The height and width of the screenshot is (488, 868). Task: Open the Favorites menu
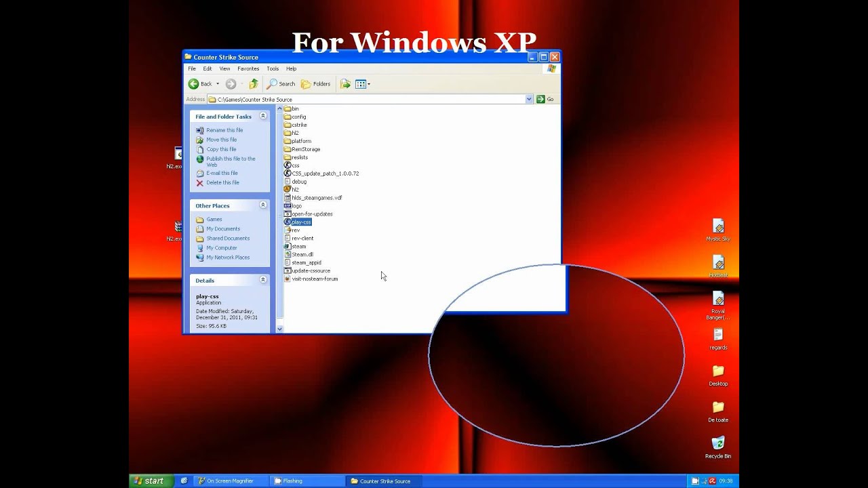point(248,68)
